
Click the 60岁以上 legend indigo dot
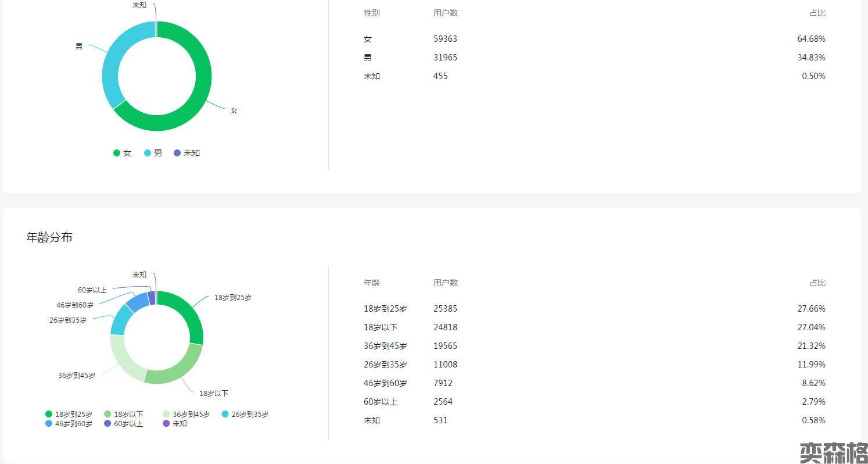tap(107, 423)
